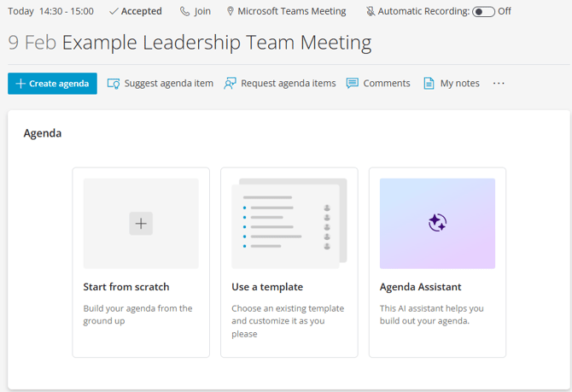Click the Agenda Assistant sparkle icon
This screenshot has width=572, height=392.
[437, 223]
